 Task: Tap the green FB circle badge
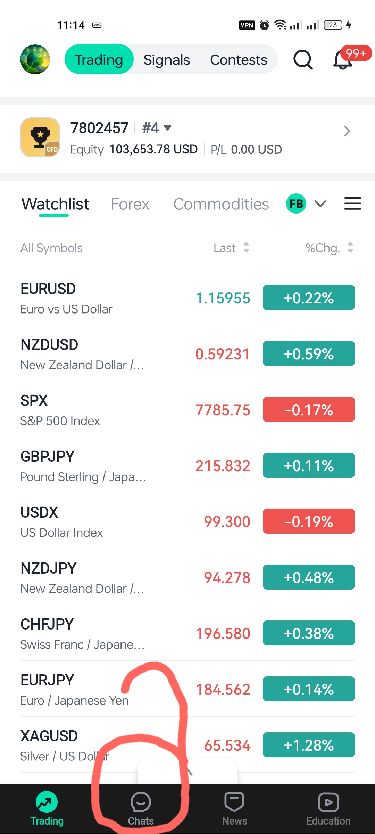pyautogui.click(x=296, y=204)
